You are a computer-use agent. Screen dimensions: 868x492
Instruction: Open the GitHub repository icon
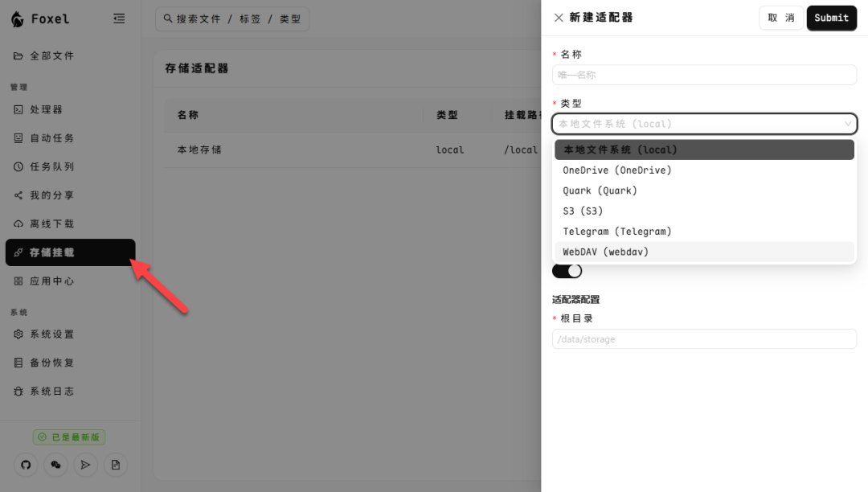[25, 465]
